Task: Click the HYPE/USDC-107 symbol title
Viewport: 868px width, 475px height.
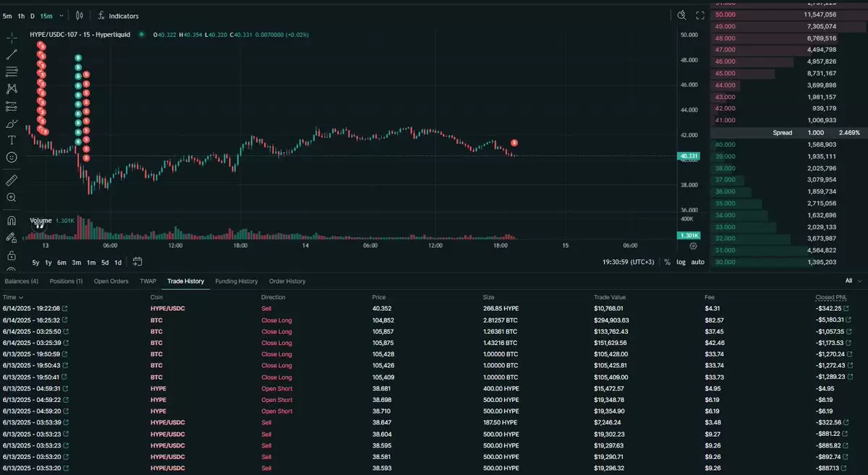Action: click(x=80, y=34)
